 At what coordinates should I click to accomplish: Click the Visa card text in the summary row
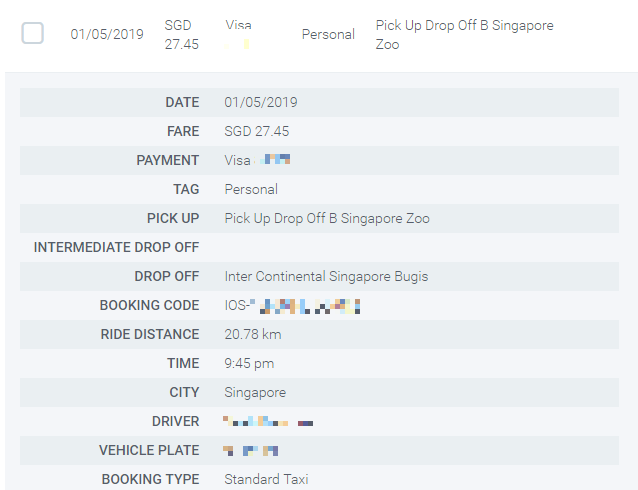[x=239, y=24]
